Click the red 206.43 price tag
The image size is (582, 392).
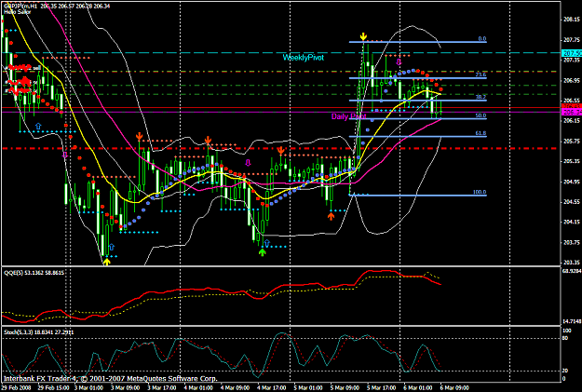(572, 107)
